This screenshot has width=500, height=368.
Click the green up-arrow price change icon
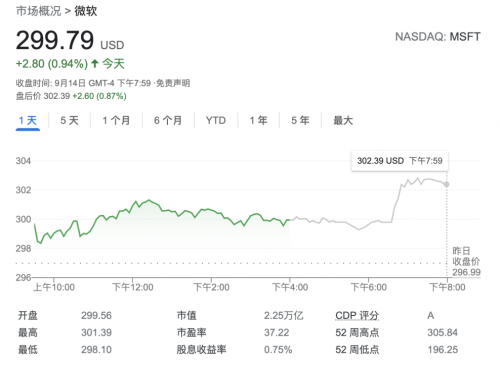pos(95,63)
